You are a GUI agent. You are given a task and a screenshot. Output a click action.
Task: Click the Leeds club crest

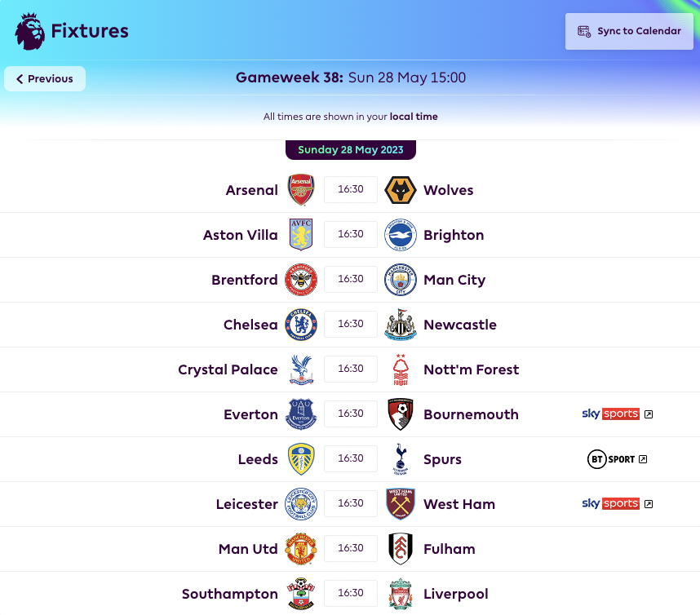(x=301, y=459)
